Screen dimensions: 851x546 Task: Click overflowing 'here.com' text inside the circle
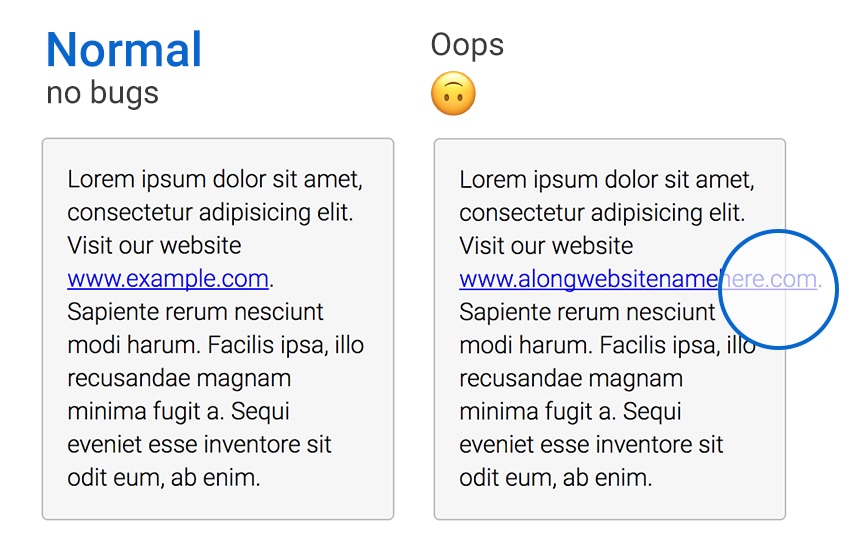[771, 280]
